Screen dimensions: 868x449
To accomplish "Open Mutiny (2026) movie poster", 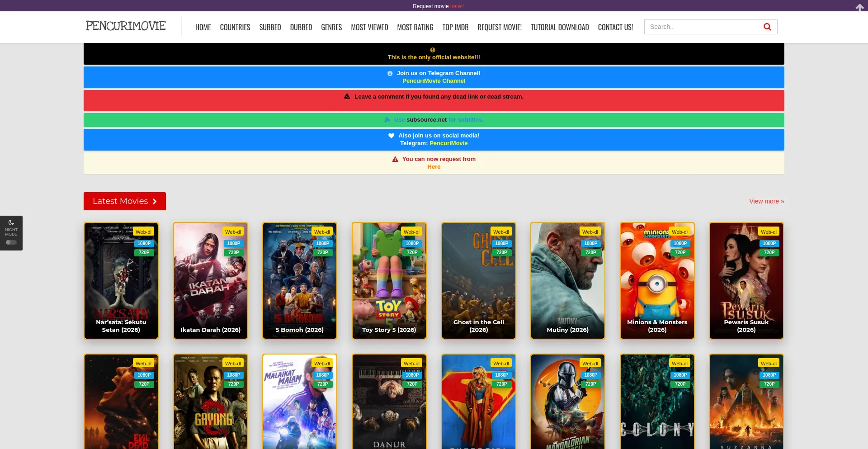I will [x=568, y=281].
